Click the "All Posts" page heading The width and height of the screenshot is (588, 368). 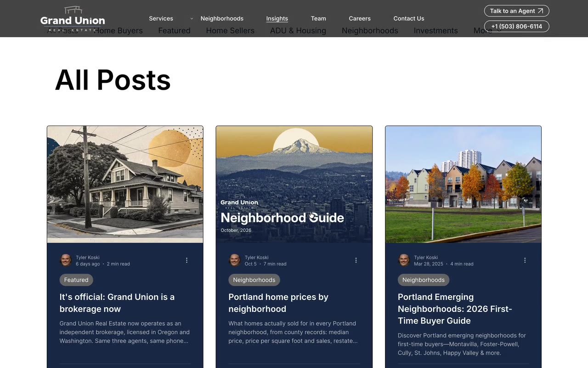pos(113,80)
